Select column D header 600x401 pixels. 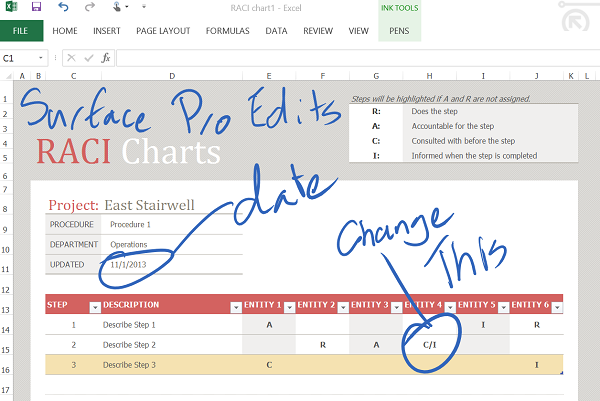(x=172, y=76)
